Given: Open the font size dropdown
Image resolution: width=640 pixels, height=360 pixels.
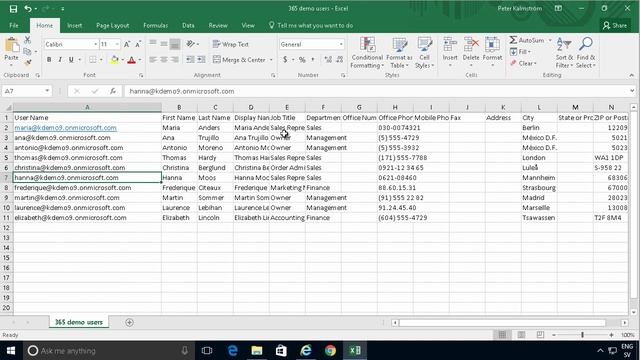Looking at the screenshot, I should (x=117, y=44).
